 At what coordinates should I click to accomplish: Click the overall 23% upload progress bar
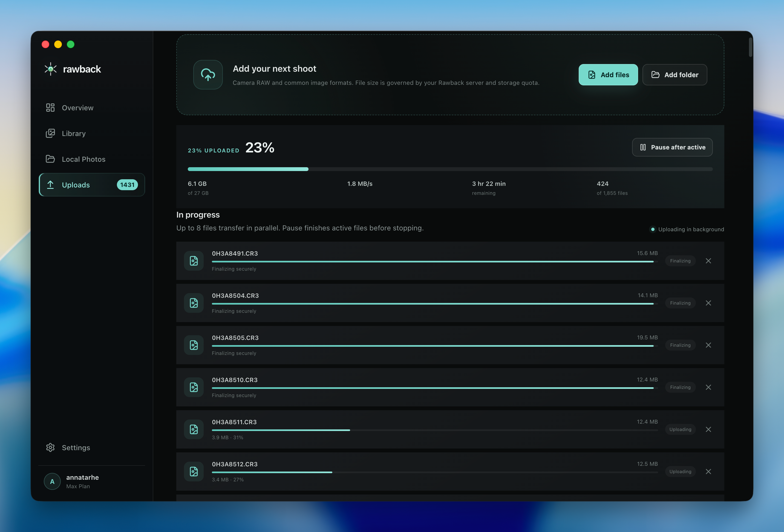(x=450, y=169)
